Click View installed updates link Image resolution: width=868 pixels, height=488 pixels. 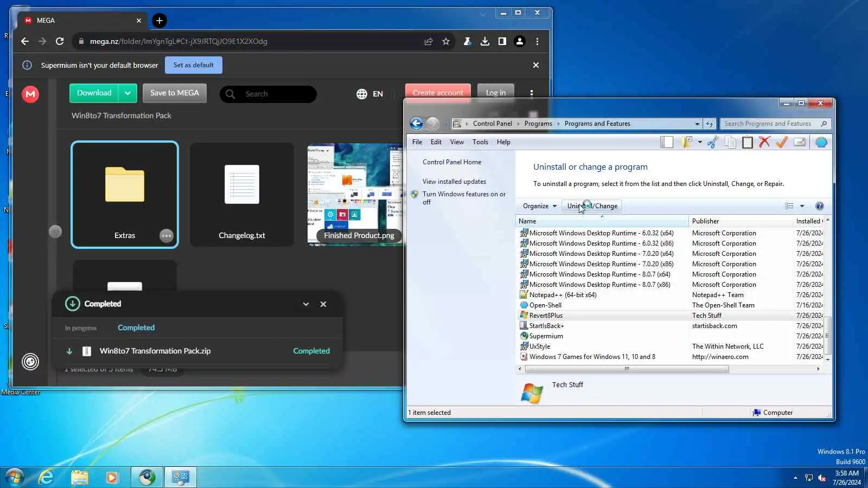454,182
